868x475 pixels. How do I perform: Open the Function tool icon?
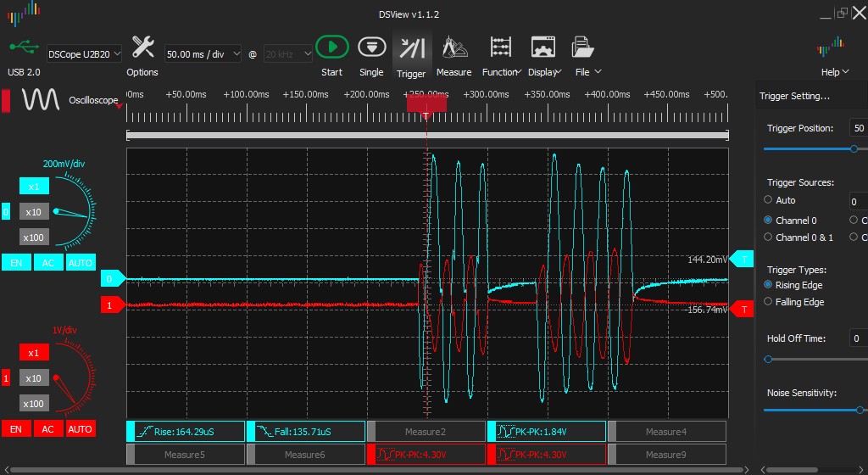point(501,47)
